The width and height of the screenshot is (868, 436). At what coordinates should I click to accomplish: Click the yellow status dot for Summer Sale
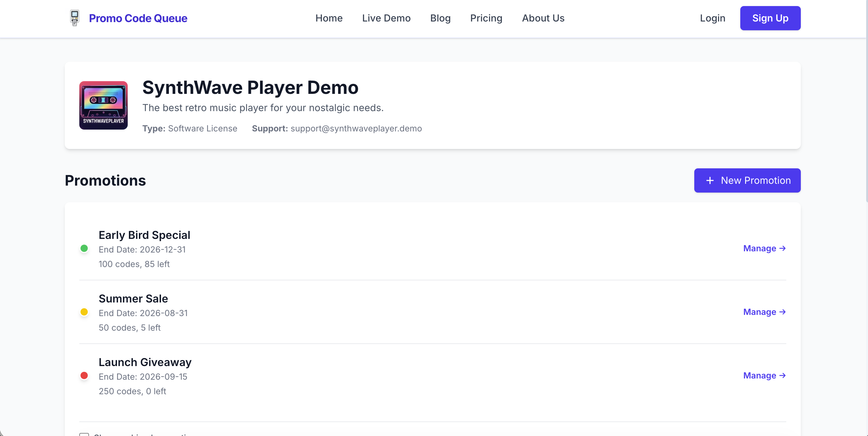click(84, 312)
